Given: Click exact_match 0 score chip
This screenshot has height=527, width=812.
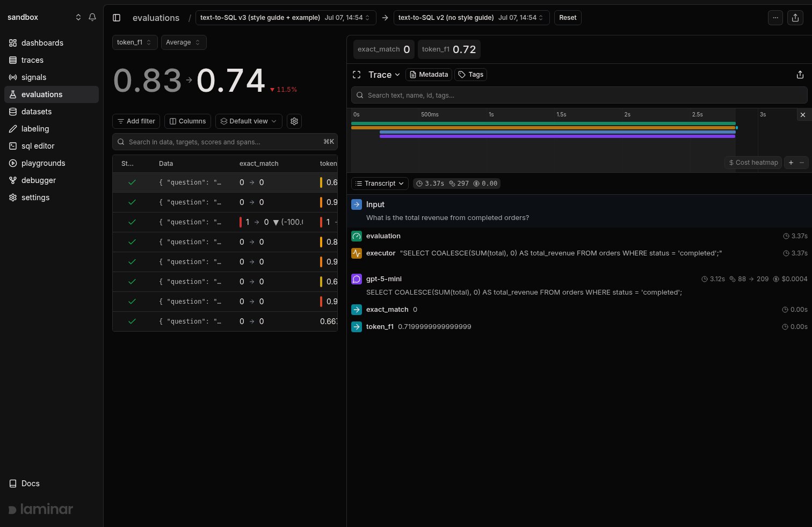Looking at the screenshot, I should pyautogui.click(x=383, y=49).
